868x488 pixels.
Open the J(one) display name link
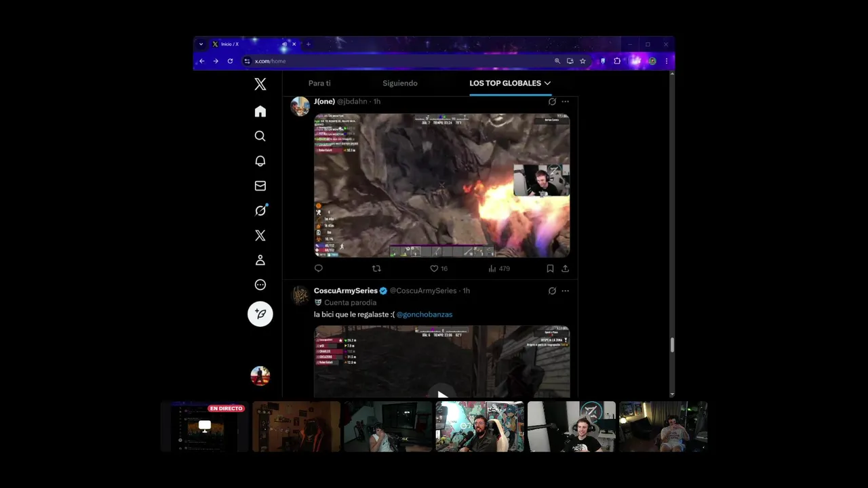pyautogui.click(x=324, y=102)
